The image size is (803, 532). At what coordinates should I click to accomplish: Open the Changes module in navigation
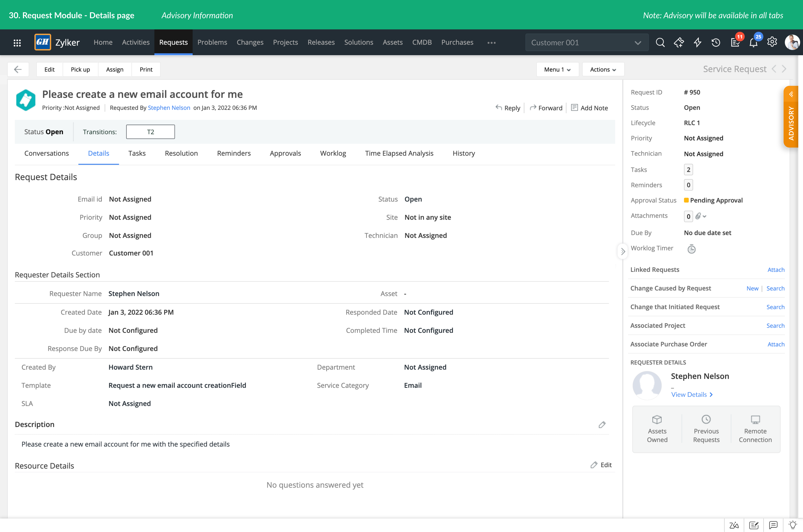click(250, 42)
